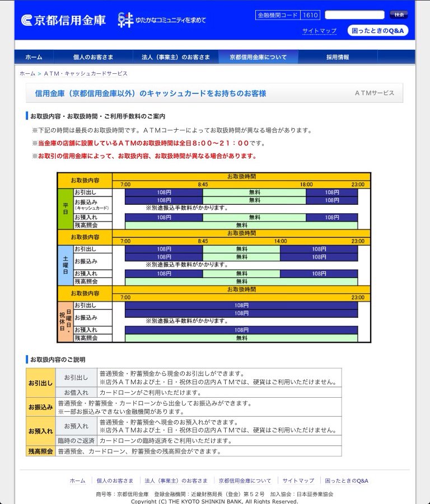Viewport: 430px width, 504px height.
Task: Open footer サイトマップ link
Action: (x=298, y=481)
